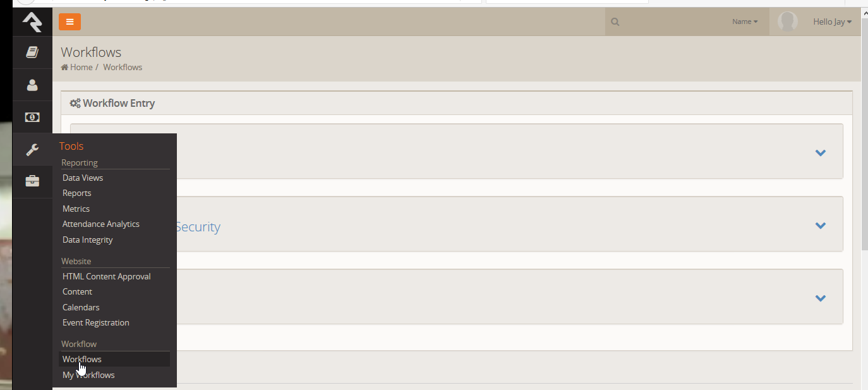Screen dimensions: 868x390
Task: Click the Rock RMS logo icon
Action: tap(32, 22)
